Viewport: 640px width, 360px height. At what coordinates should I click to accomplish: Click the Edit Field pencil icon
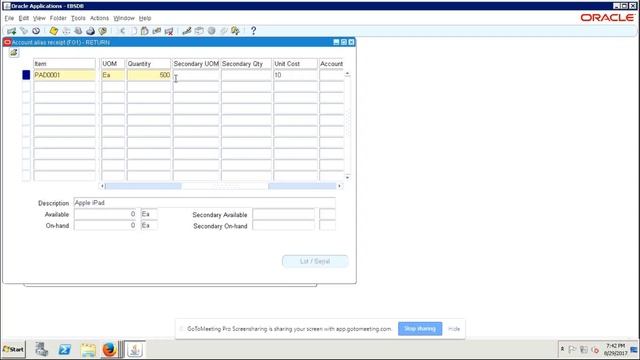[x=187, y=31]
